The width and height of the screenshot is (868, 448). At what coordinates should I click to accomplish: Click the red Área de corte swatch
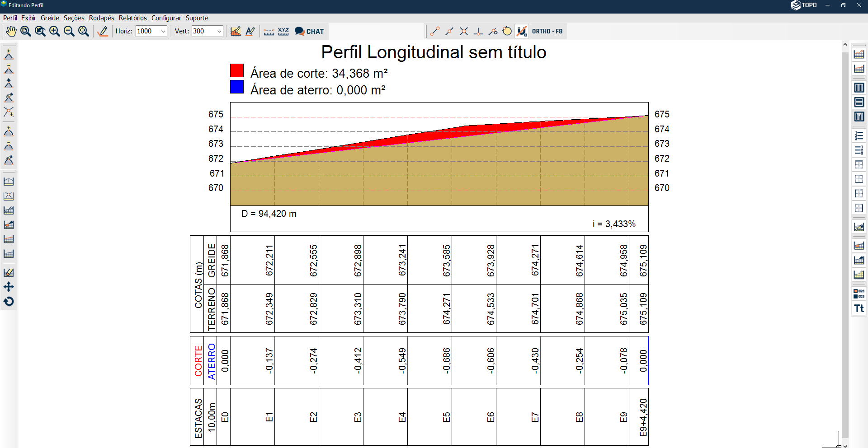(x=237, y=70)
